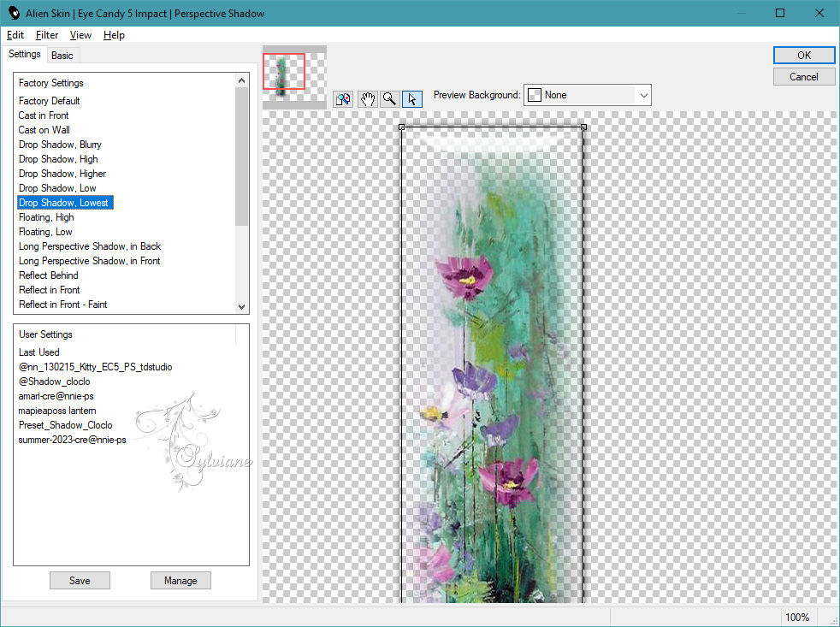This screenshot has width=840, height=627.
Task: Select Long Perspective Shadow, in Back
Action: tap(90, 246)
